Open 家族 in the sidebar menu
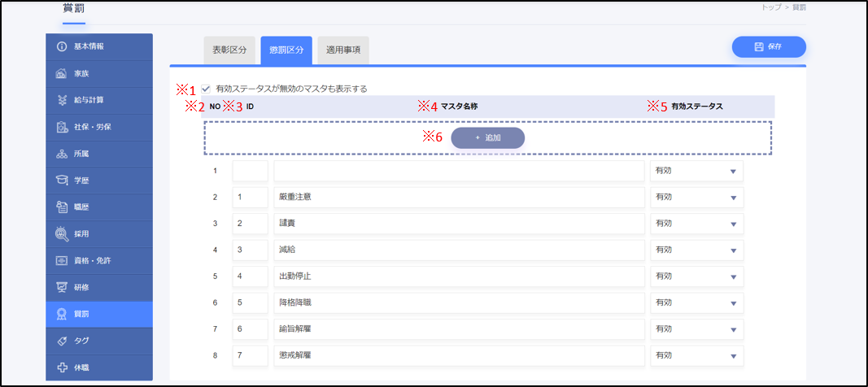This screenshot has height=387, width=868. (99, 74)
